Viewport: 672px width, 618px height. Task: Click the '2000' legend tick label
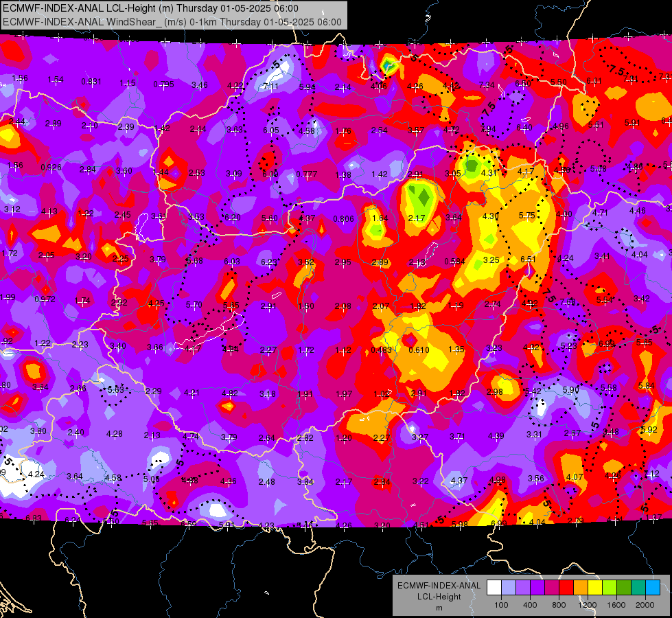point(645,605)
